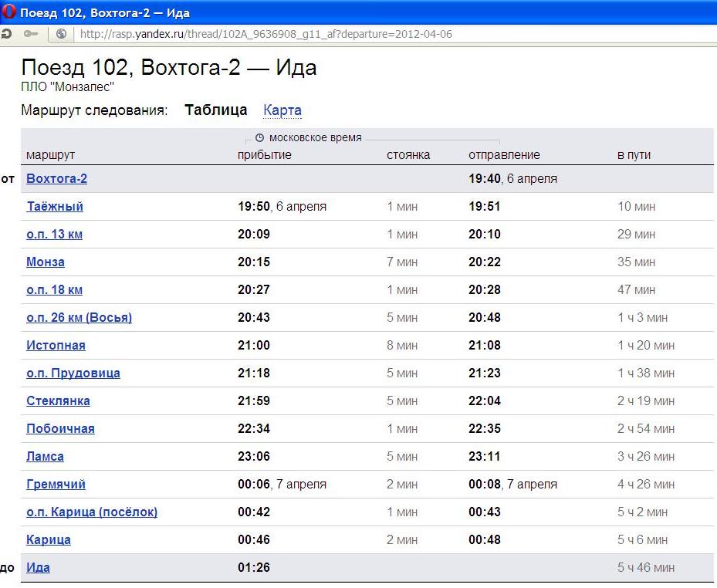Open the terminal station Ида link

click(38, 568)
